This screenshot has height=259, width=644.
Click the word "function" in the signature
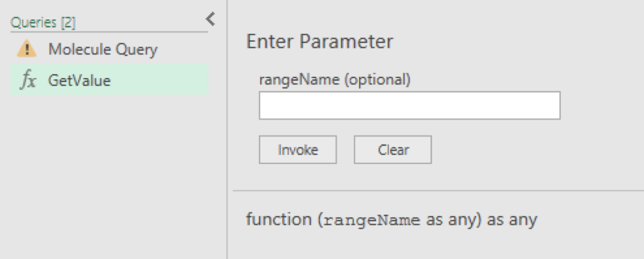pos(278,220)
